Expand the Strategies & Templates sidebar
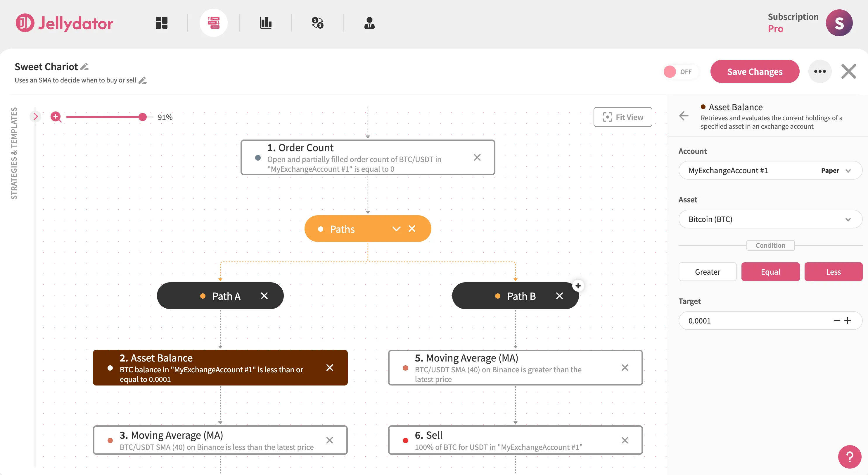The height and width of the screenshot is (475, 868). (35, 116)
